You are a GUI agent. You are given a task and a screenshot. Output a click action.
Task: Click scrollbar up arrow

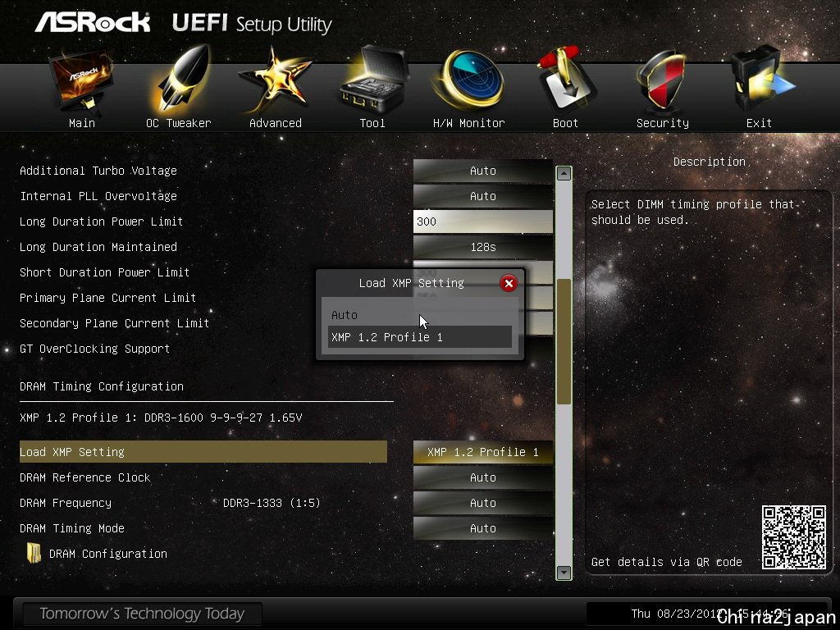pyautogui.click(x=564, y=174)
